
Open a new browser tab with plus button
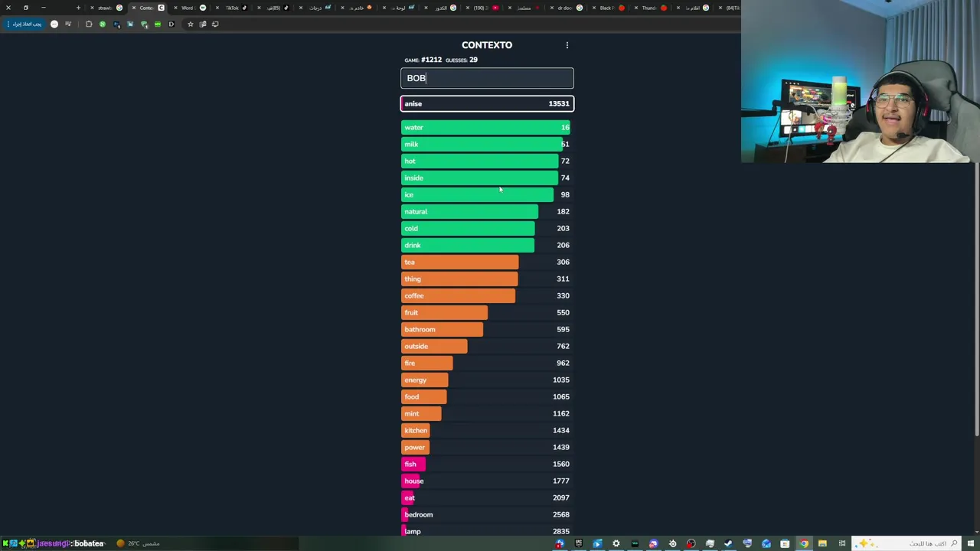tap(78, 8)
